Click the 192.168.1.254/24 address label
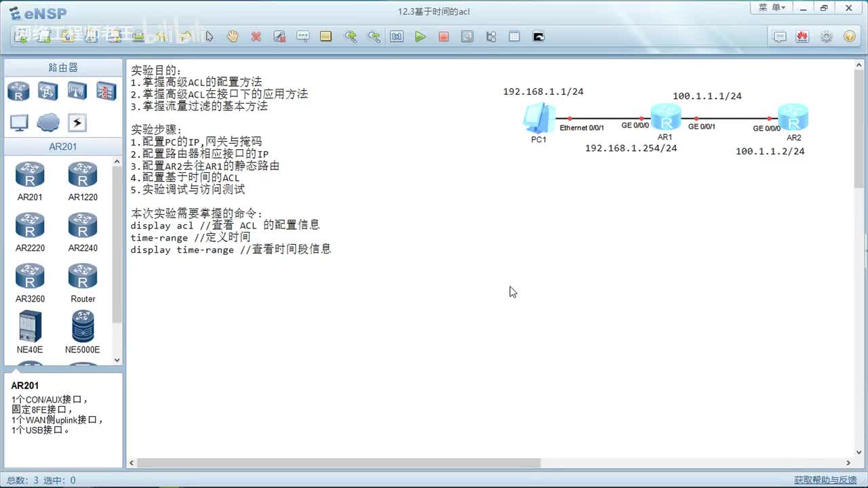Screen dimensions: 868x488 [631, 148]
